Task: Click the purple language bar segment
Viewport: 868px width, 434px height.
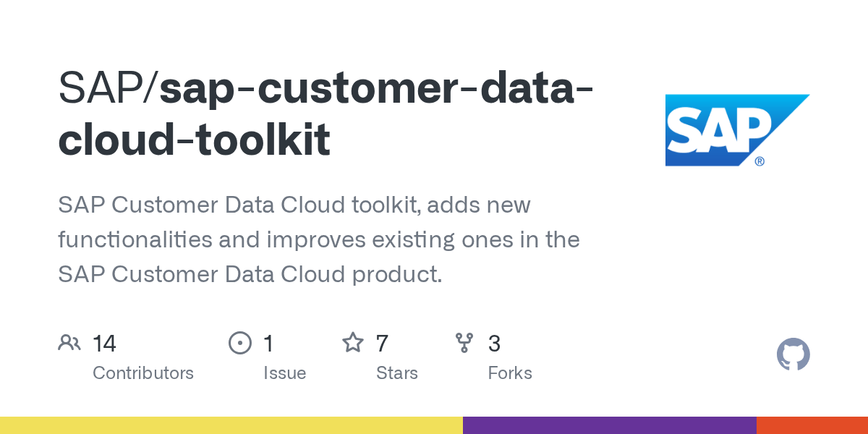Action: [609, 425]
